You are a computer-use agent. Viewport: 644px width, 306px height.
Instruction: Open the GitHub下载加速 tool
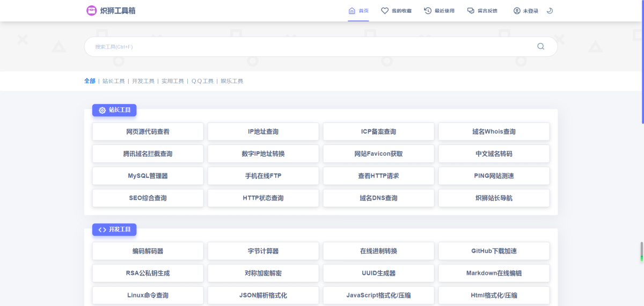[494, 251]
